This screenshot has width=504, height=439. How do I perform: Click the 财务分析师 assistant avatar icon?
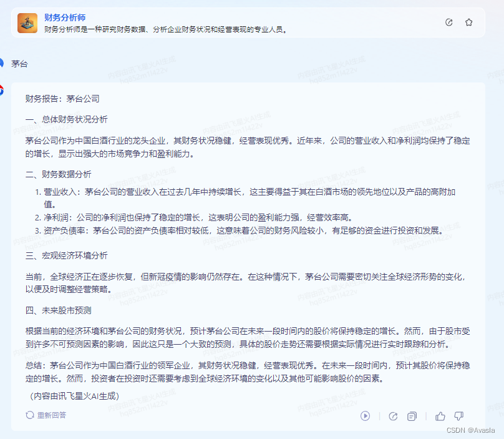(x=27, y=23)
